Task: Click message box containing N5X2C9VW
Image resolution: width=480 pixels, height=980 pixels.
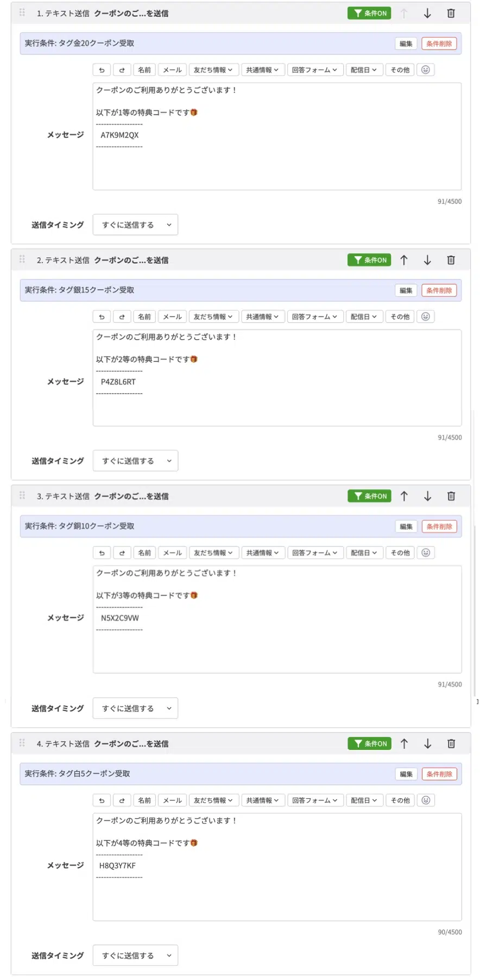Action: 277,620
